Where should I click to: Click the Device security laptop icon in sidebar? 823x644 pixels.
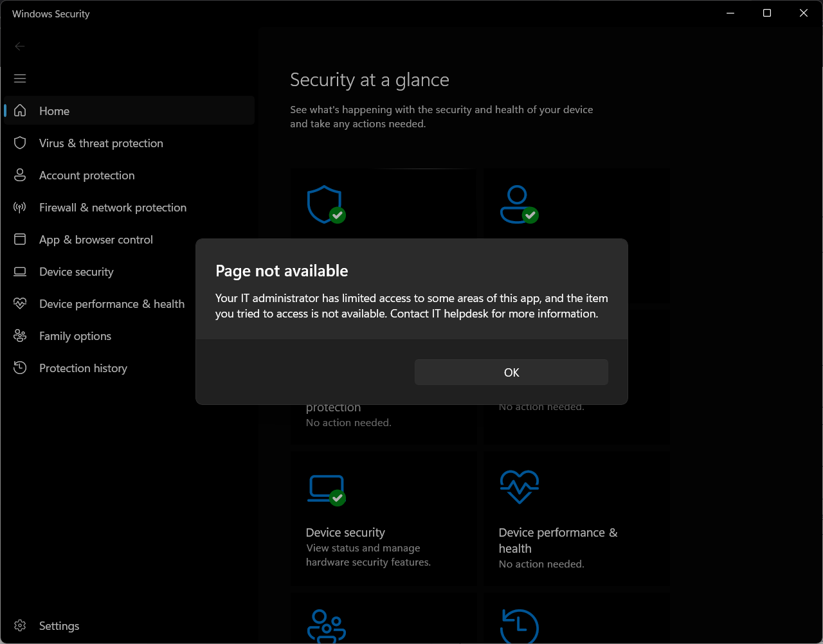[20, 271]
